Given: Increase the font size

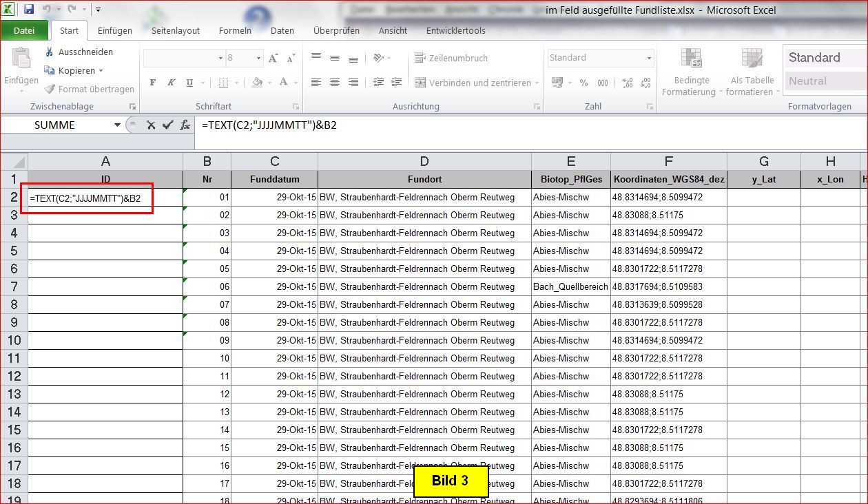Looking at the screenshot, I should pos(273,59).
